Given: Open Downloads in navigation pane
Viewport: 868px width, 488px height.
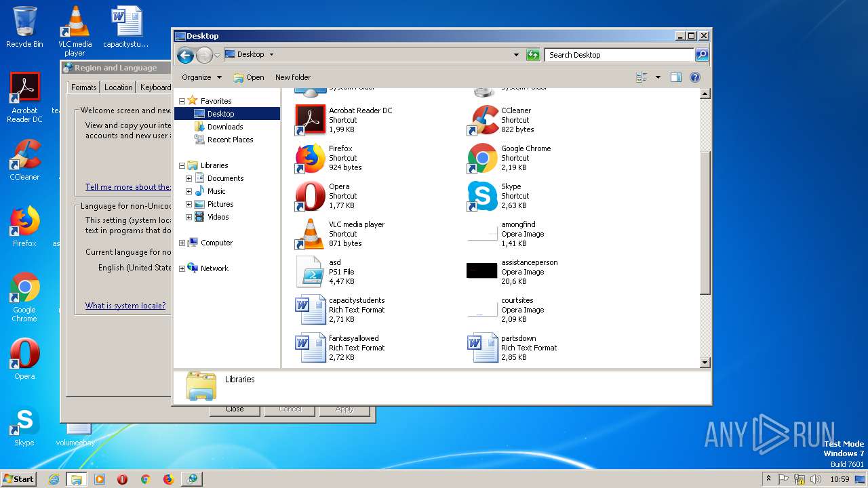Looking at the screenshot, I should tap(218, 127).
